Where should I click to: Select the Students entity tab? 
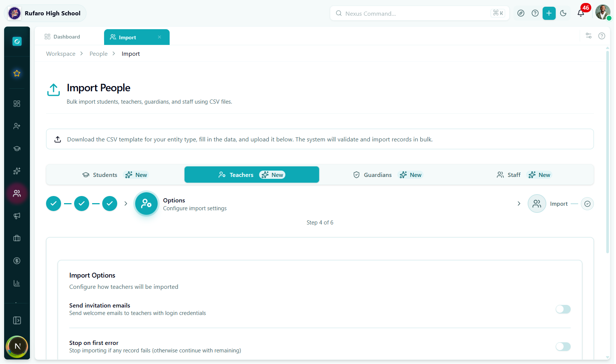click(115, 175)
